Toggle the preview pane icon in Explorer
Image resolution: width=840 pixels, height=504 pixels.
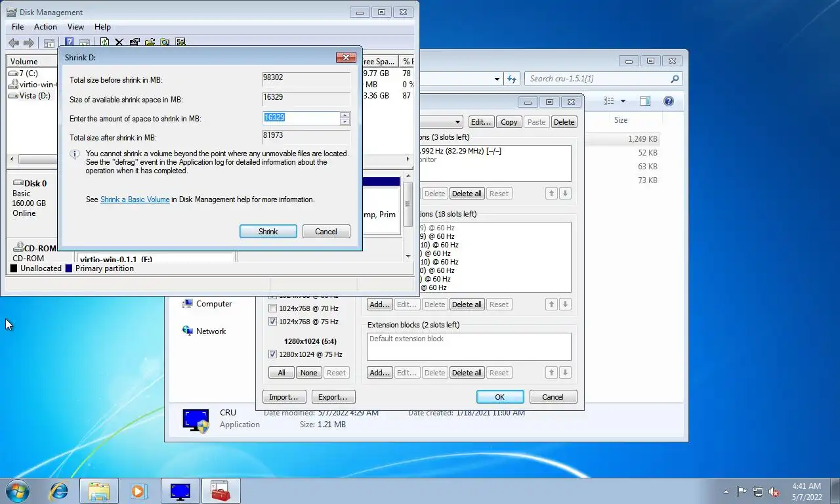pos(645,101)
